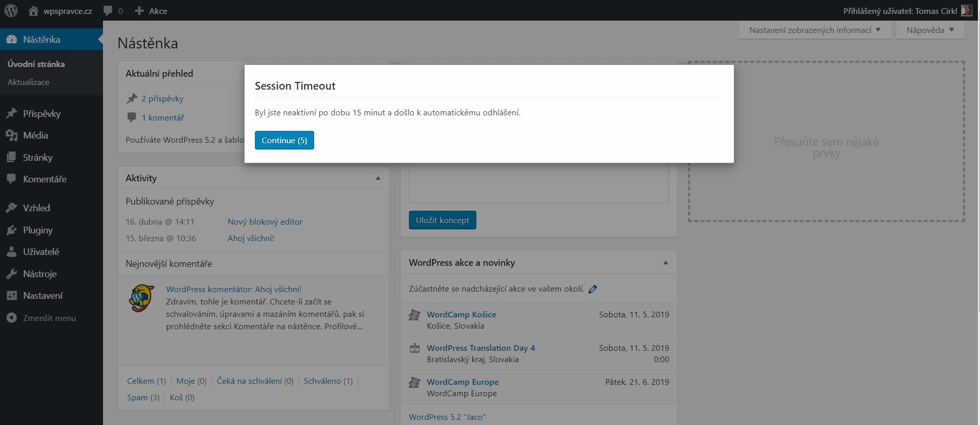Collapse the Aktivity panel arrow
980x425 pixels.
[378, 178]
